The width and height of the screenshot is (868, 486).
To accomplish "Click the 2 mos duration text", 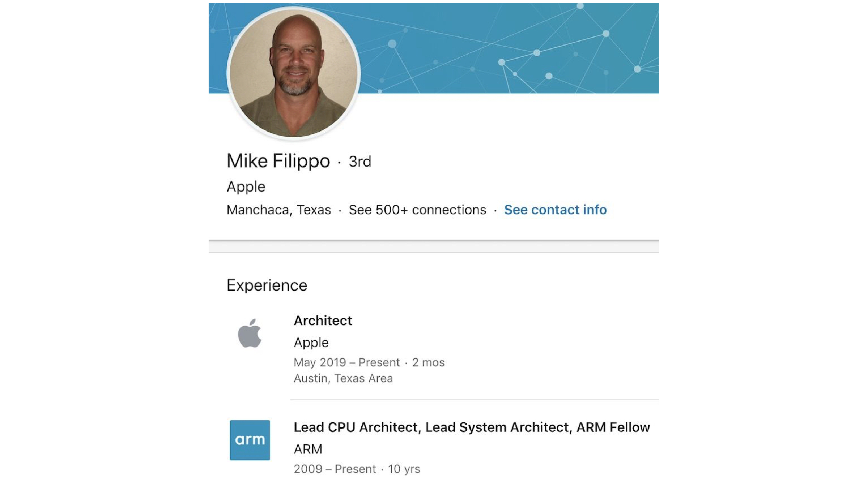I will point(428,362).
